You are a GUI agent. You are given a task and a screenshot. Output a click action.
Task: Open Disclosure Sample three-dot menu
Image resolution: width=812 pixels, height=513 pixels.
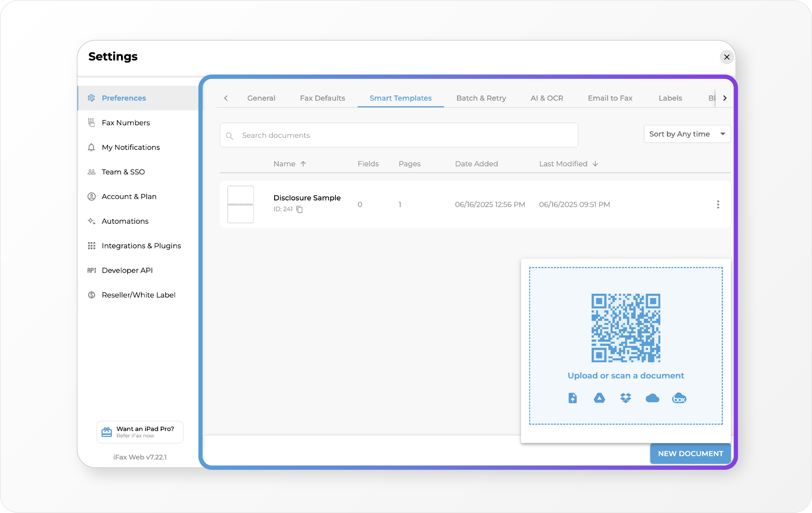718,205
